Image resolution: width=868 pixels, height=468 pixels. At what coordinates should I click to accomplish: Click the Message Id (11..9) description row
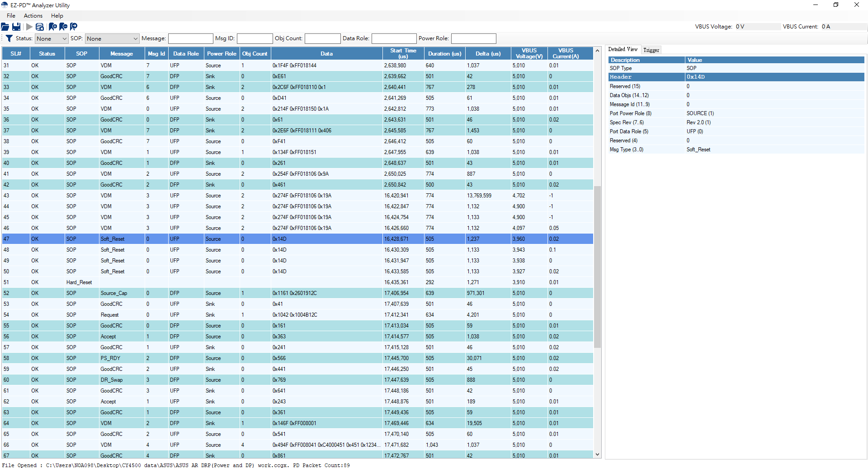[x=736, y=104]
